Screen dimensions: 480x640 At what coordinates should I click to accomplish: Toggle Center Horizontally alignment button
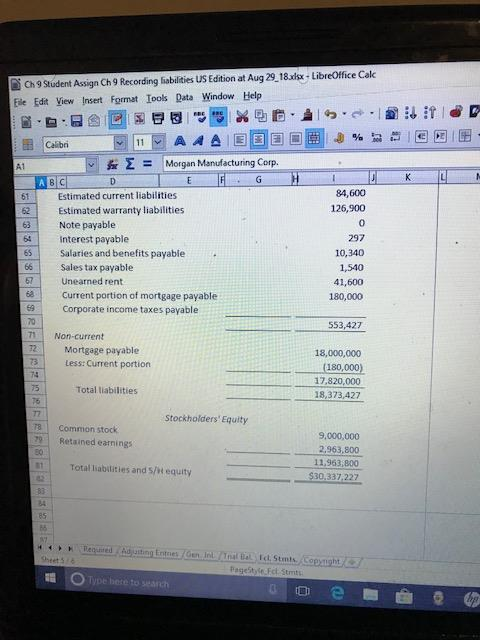259,139
